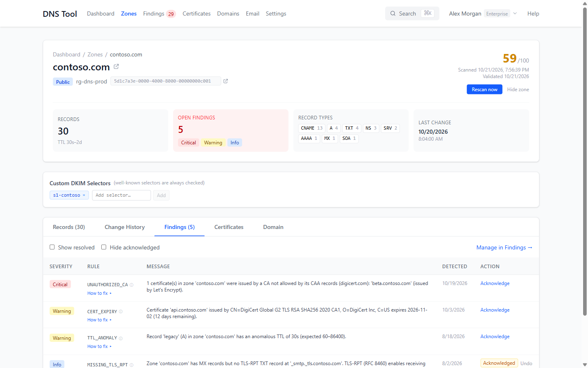Click Hide zone link

point(518,90)
